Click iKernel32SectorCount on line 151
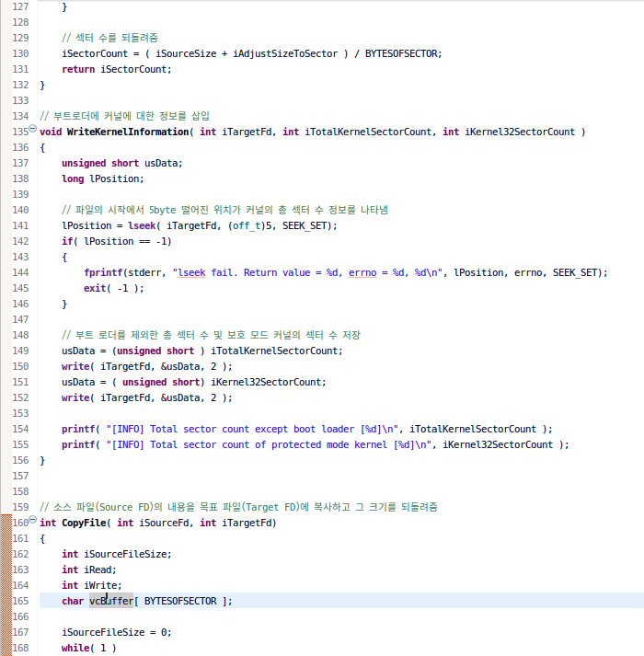 click(x=266, y=383)
